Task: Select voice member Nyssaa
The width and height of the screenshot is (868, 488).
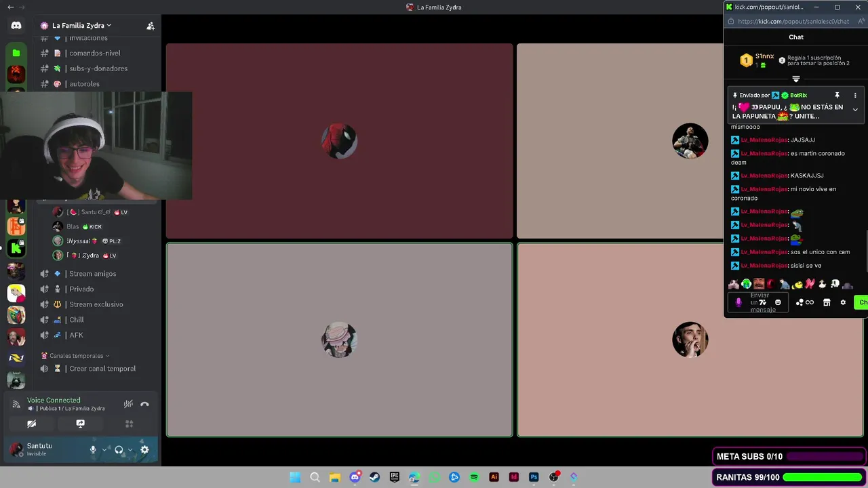Action: click(88, 241)
